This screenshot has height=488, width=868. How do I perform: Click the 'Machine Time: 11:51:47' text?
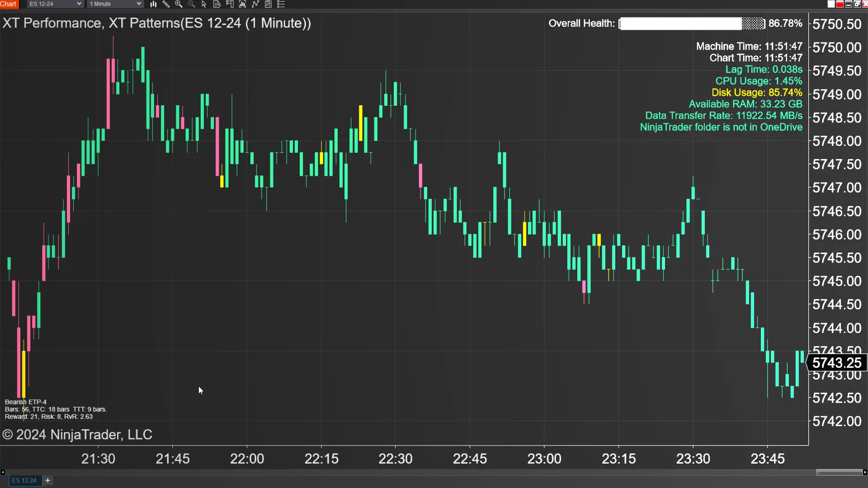(x=749, y=47)
